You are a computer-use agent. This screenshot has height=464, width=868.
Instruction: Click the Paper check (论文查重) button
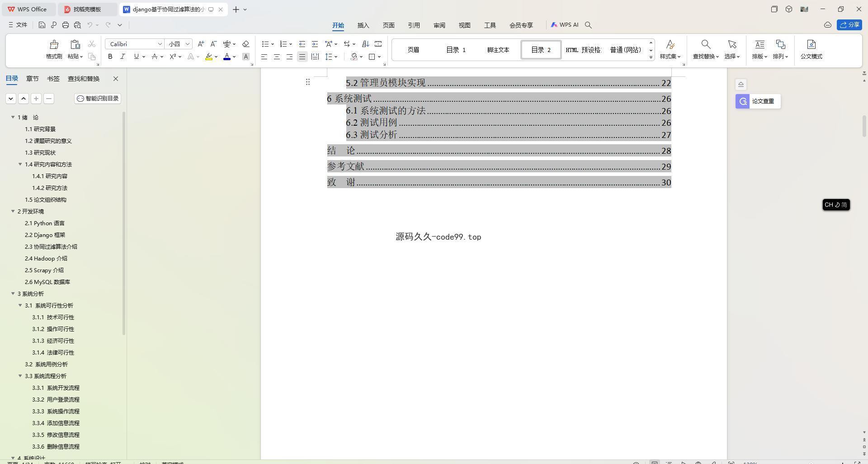(x=758, y=101)
